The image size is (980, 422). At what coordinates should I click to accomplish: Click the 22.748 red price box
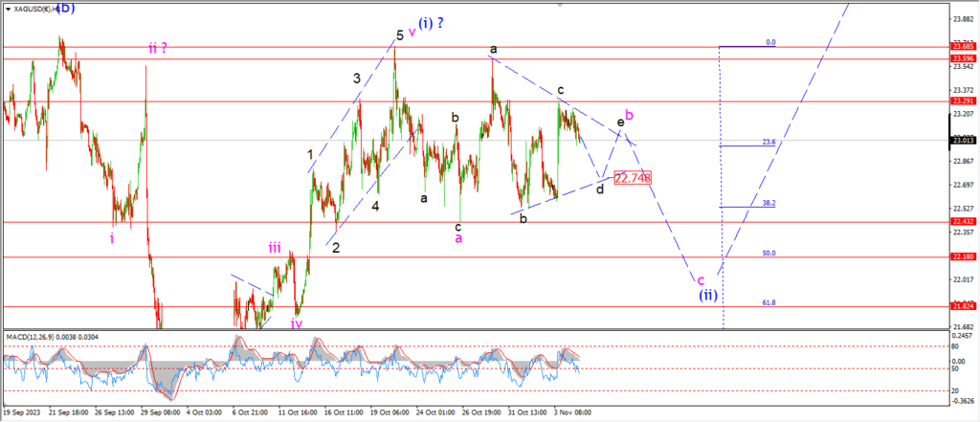(632, 179)
